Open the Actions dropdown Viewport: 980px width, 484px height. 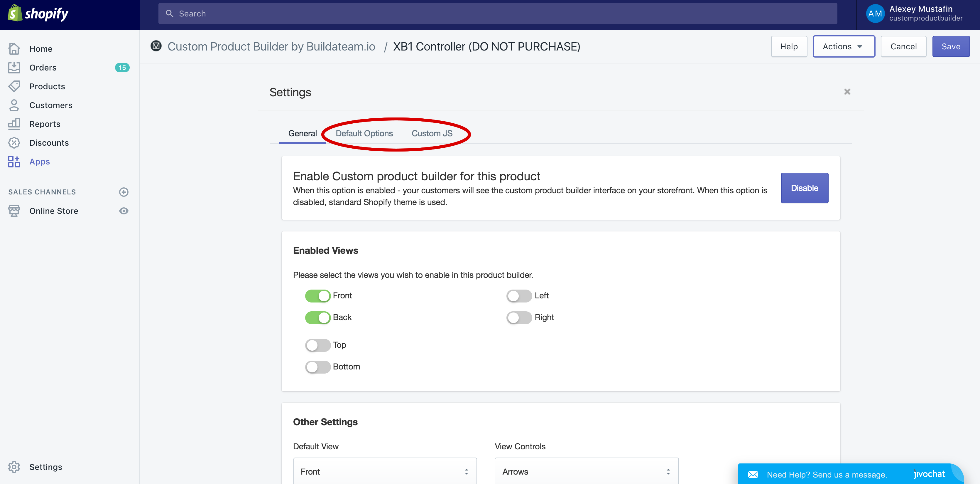click(844, 46)
